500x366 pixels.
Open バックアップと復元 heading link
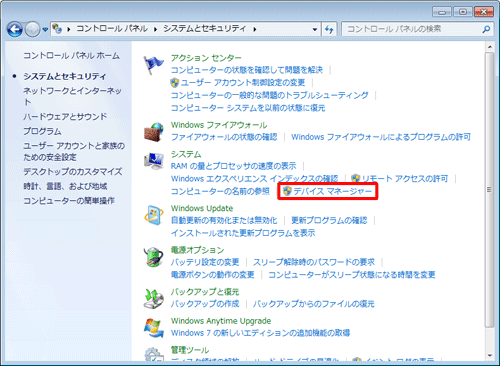205,292
